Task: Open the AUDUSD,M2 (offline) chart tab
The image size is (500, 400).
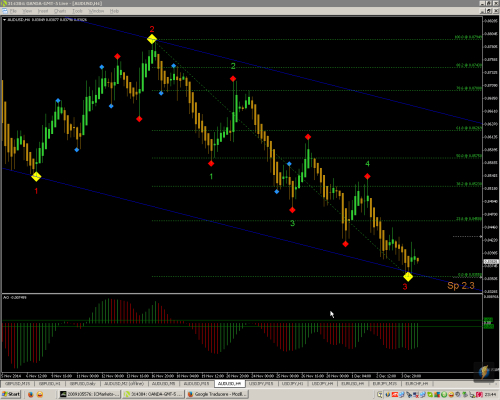Action: coord(124,384)
